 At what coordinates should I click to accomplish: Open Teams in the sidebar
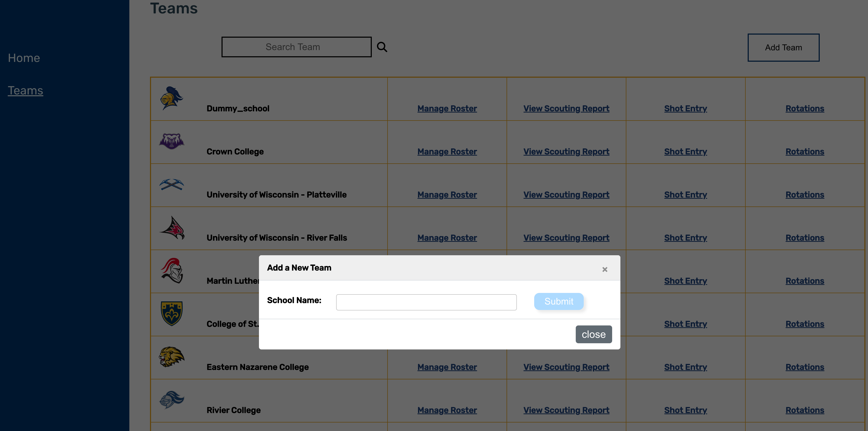tap(26, 91)
